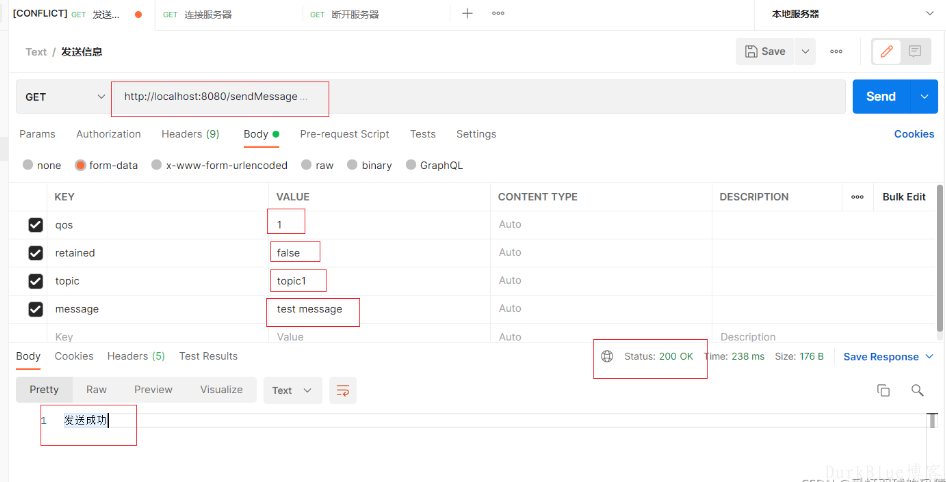
Task: Select the none body type
Action: coord(28,165)
